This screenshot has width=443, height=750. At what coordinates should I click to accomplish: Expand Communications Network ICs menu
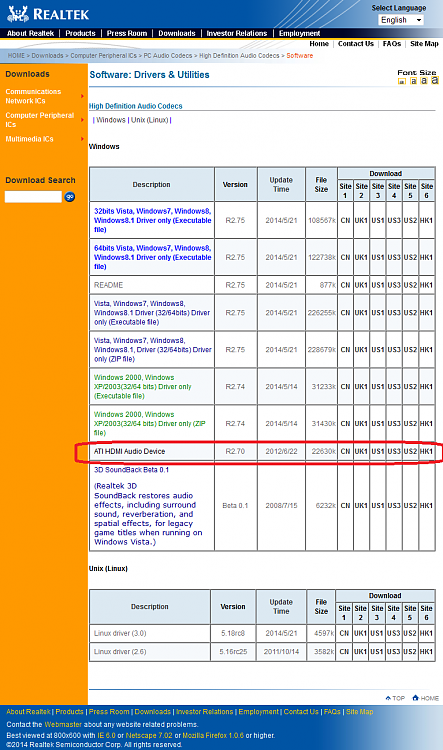33,96
